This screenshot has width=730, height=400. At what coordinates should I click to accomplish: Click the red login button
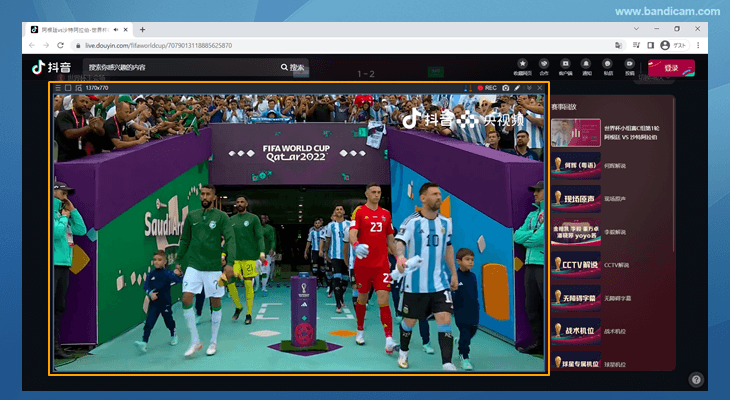click(671, 68)
